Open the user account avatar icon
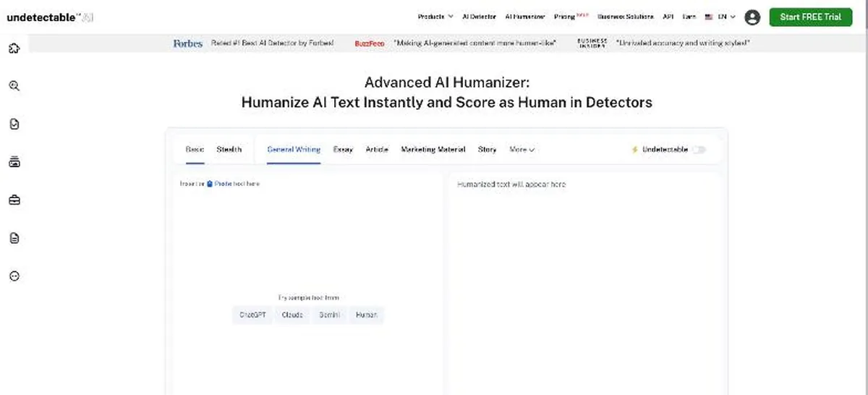 pos(752,17)
